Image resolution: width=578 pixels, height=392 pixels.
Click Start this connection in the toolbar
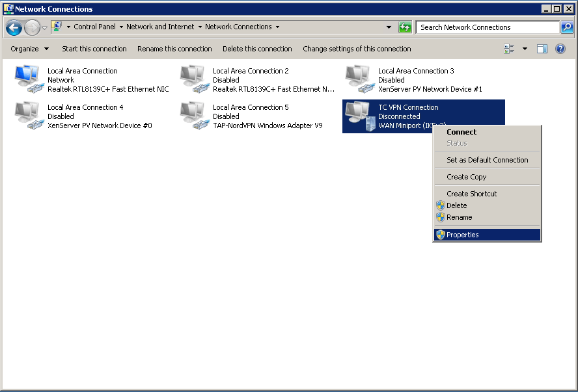click(94, 49)
